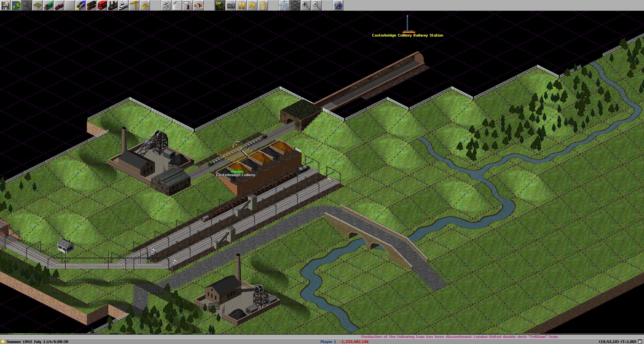
Task: Click the Summer 1943 July date display
Action: (x=37, y=342)
